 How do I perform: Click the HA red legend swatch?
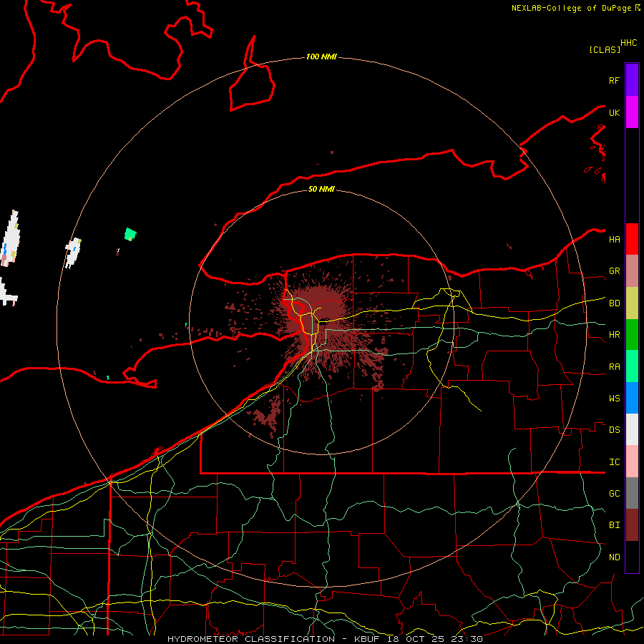coord(632,239)
